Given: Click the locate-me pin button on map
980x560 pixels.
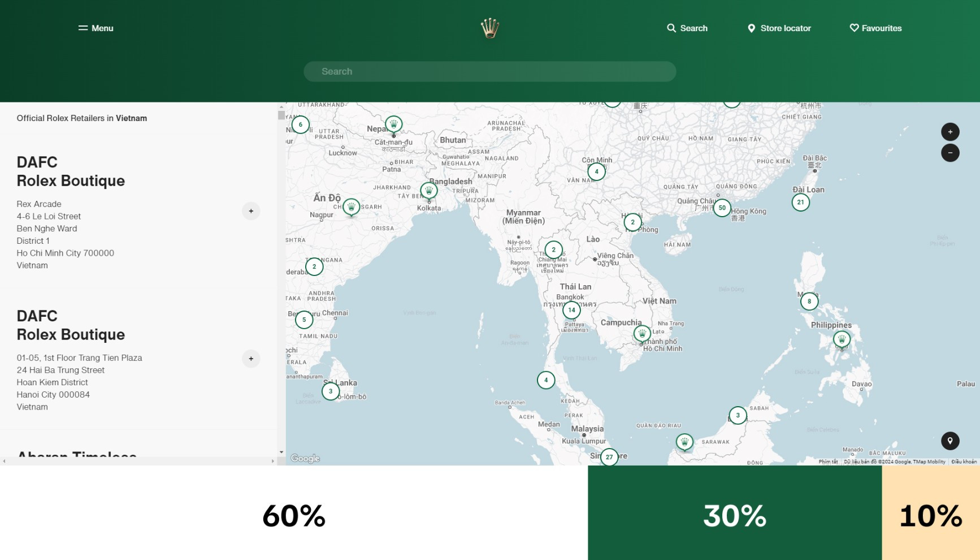Looking at the screenshot, I should [950, 441].
